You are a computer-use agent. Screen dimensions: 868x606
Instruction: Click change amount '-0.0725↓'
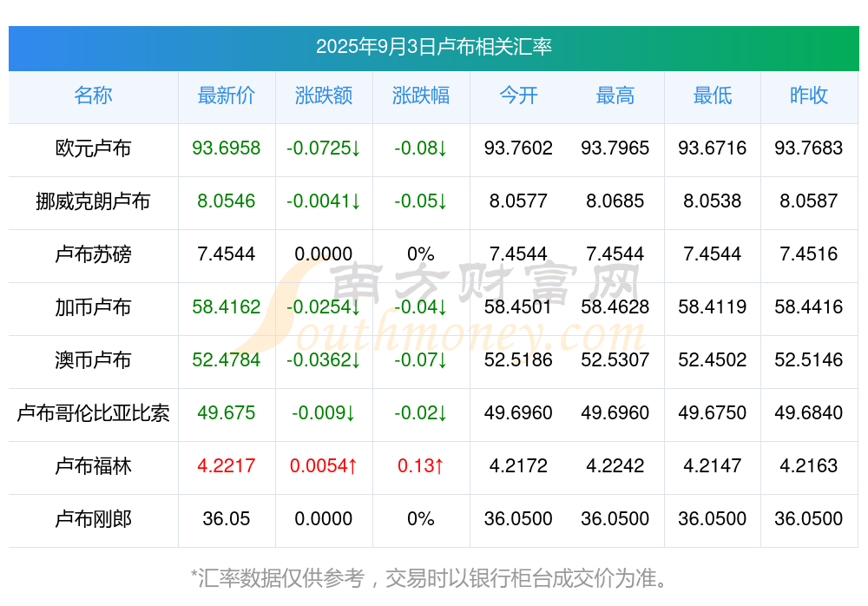[x=323, y=148]
